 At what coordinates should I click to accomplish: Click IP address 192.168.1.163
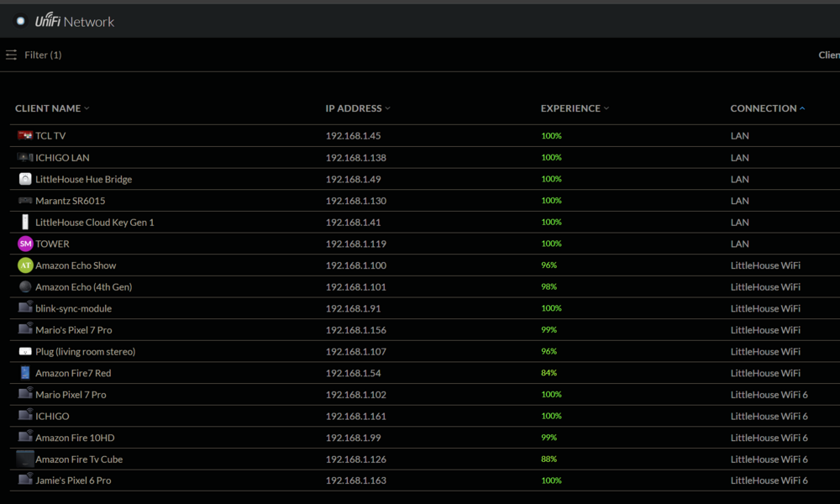pyautogui.click(x=355, y=480)
